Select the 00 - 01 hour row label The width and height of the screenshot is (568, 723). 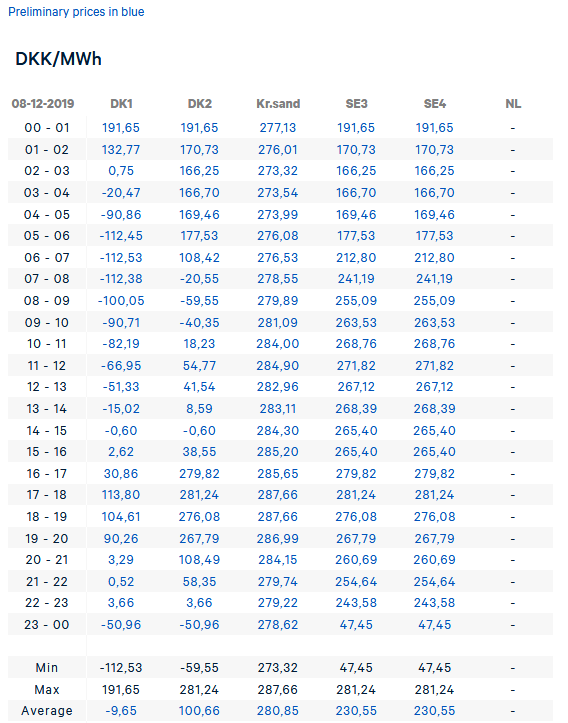pos(47,128)
